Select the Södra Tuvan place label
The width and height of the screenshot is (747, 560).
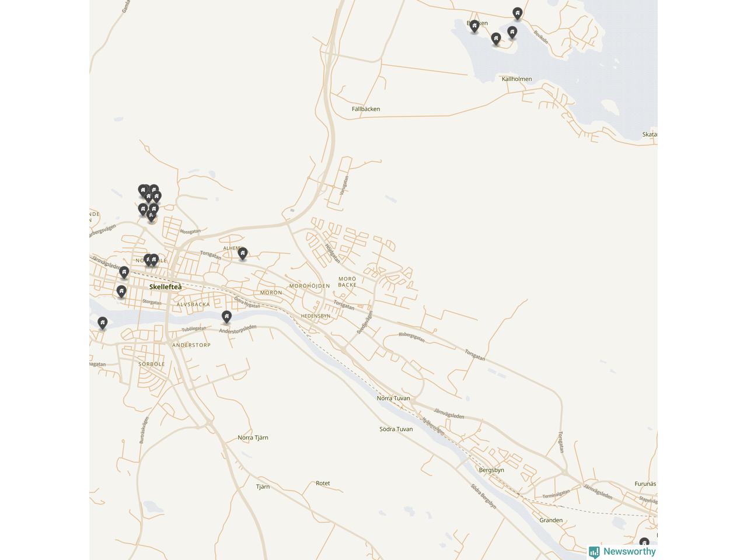pyautogui.click(x=396, y=429)
